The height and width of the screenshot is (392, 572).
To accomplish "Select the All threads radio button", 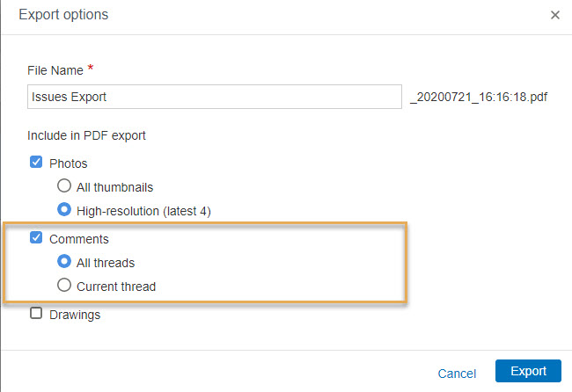I will (x=64, y=262).
